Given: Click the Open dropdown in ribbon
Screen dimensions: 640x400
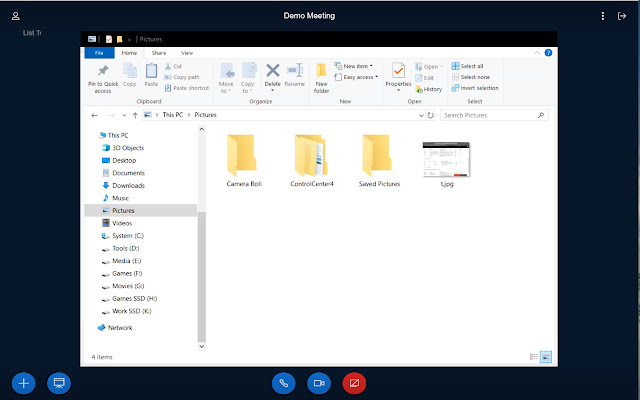Looking at the screenshot, I should [x=429, y=67].
